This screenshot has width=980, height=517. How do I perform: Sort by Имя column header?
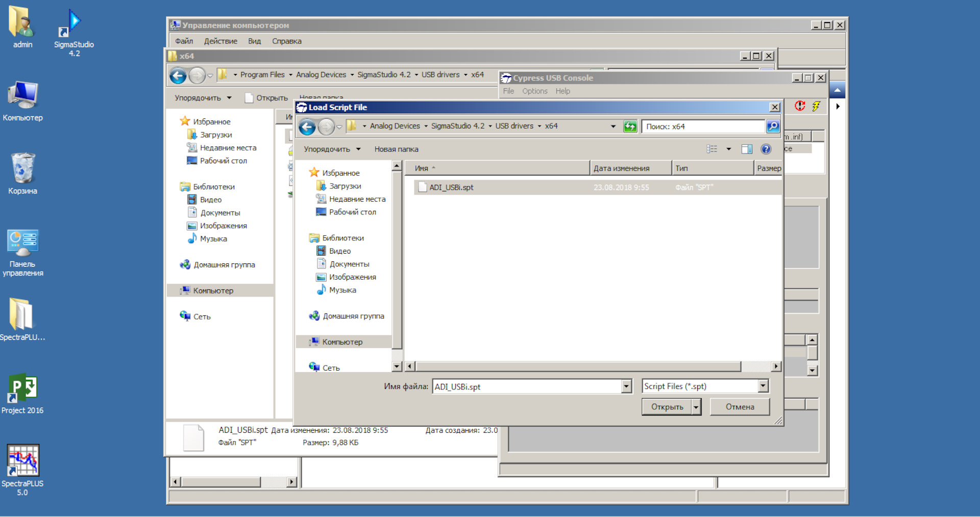[498, 168]
